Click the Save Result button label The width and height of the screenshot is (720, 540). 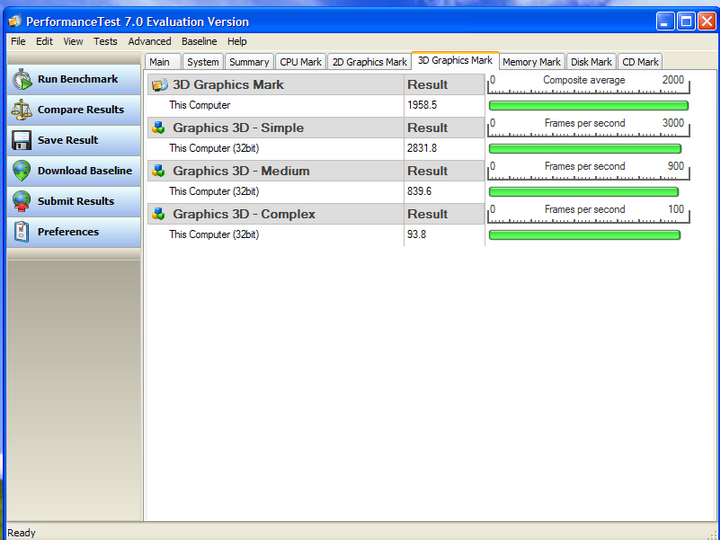(x=68, y=140)
